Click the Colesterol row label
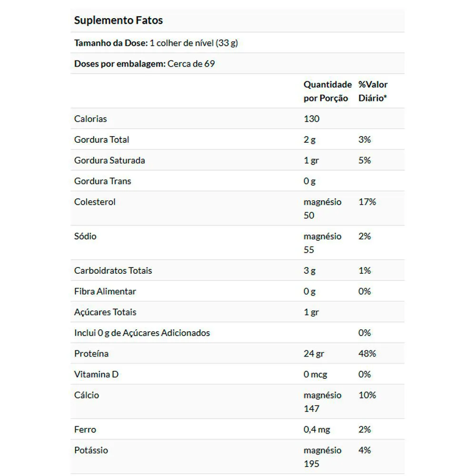This screenshot has height=476, width=476. point(95,202)
